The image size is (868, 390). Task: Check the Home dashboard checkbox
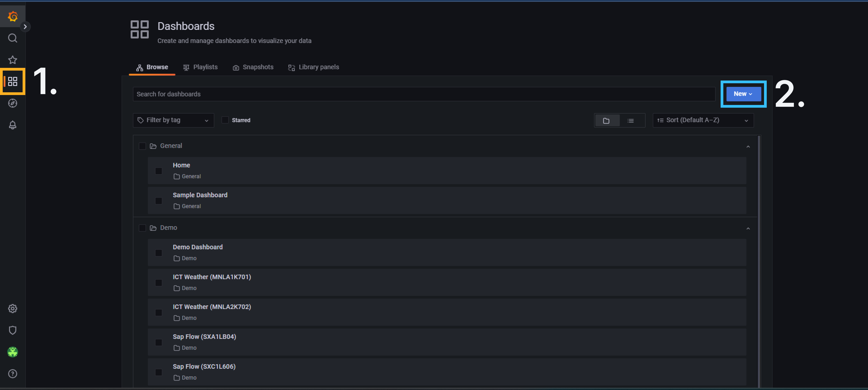(x=158, y=171)
